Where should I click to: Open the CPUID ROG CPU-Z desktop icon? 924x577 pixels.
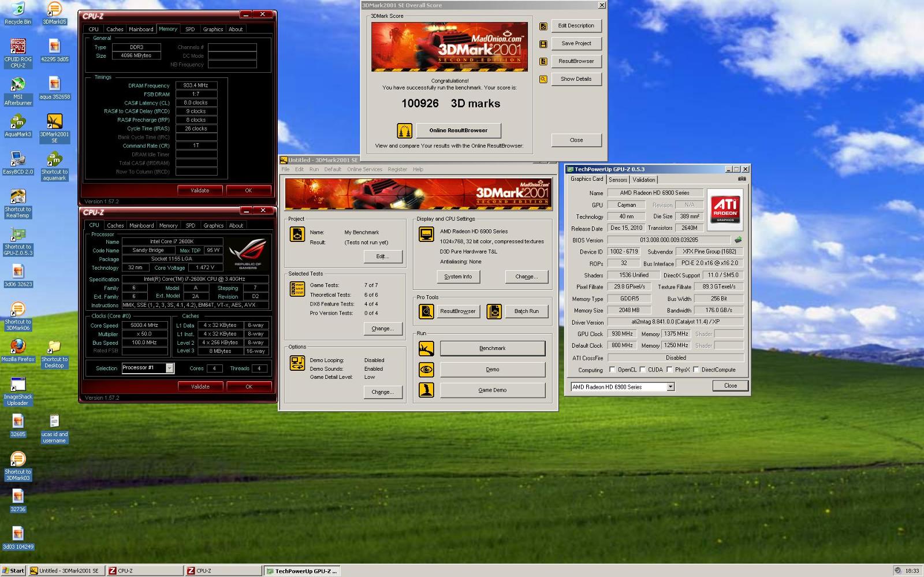18,53
